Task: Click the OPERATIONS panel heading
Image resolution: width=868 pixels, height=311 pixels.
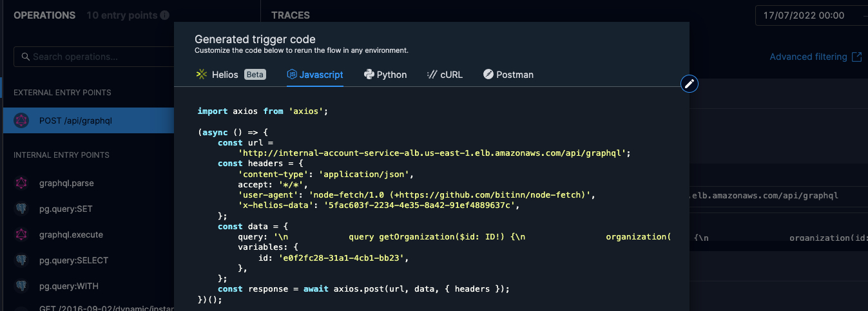Action: coord(44,15)
